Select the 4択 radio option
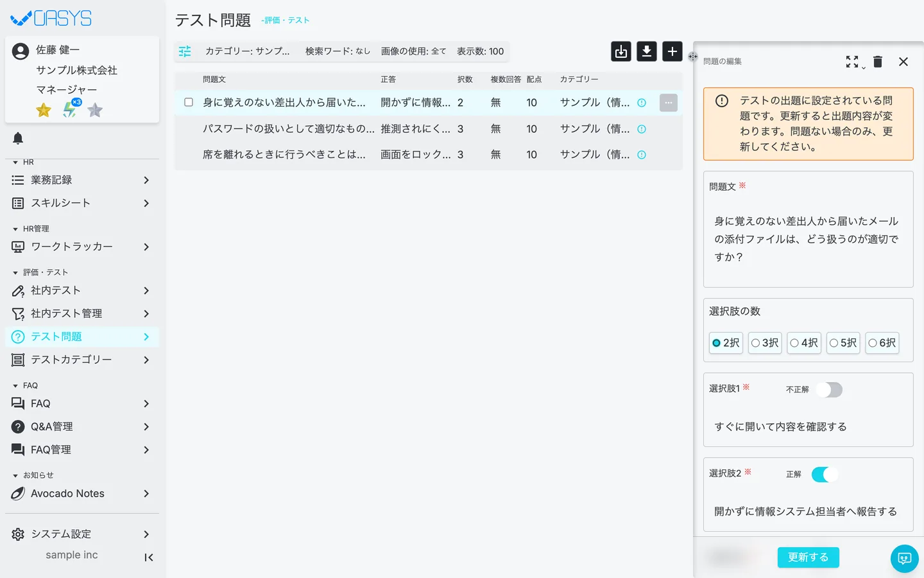Screen dimensions: 924x578 click(x=804, y=343)
